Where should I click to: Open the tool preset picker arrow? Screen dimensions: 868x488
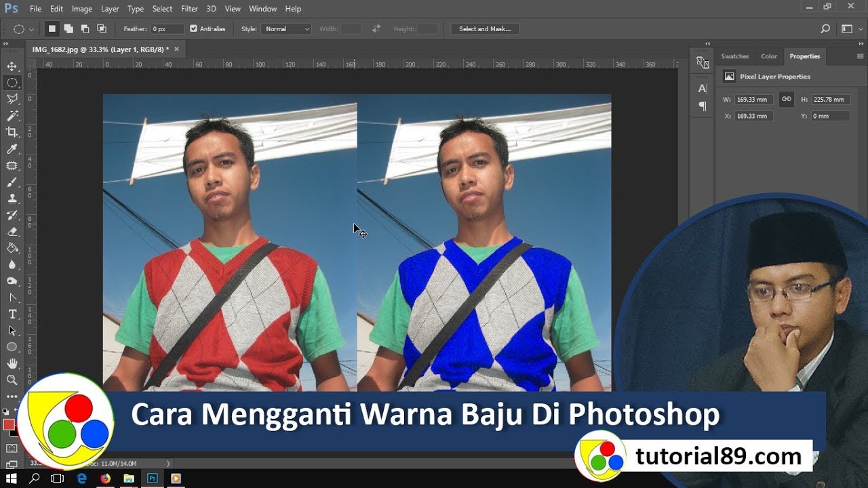pyautogui.click(x=31, y=29)
